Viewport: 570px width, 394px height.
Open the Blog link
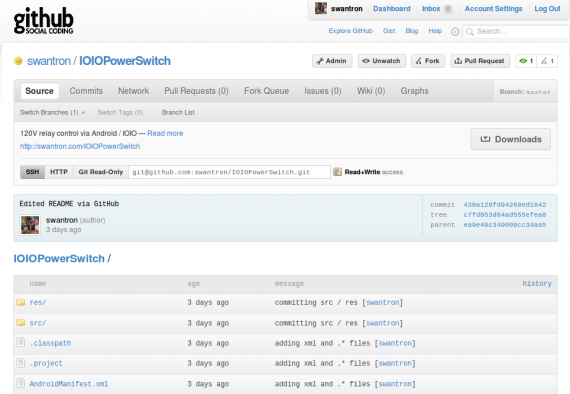(x=412, y=31)
